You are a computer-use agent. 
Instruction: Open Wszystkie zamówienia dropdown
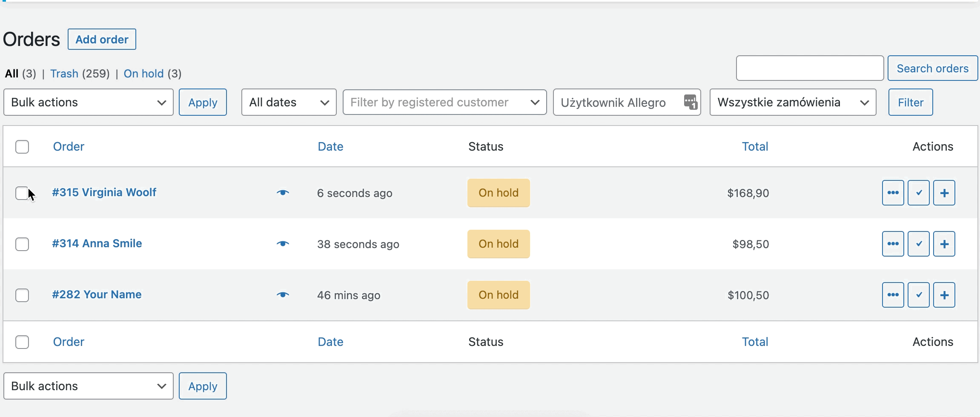(x=793, y=102)
